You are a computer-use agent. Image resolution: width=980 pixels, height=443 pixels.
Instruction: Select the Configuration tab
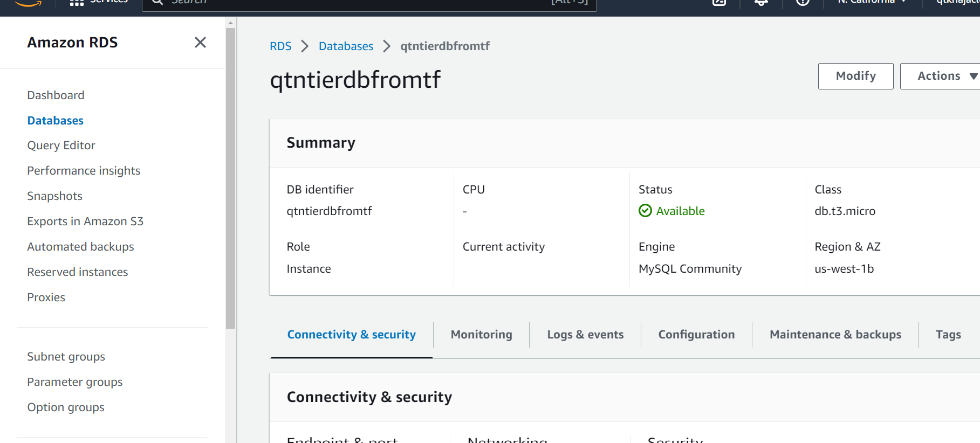click(696, 335)
